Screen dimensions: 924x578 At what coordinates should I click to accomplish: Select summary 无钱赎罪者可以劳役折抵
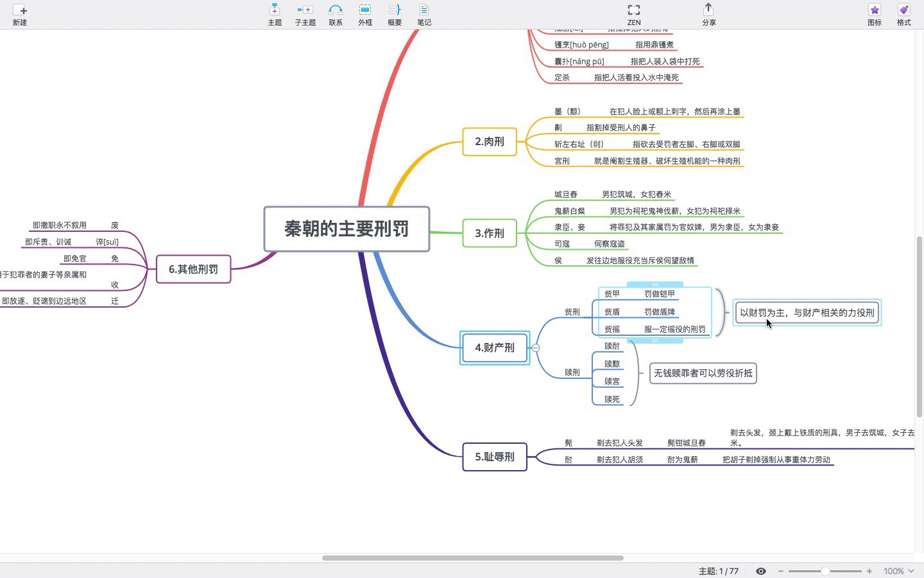[703, 373]
